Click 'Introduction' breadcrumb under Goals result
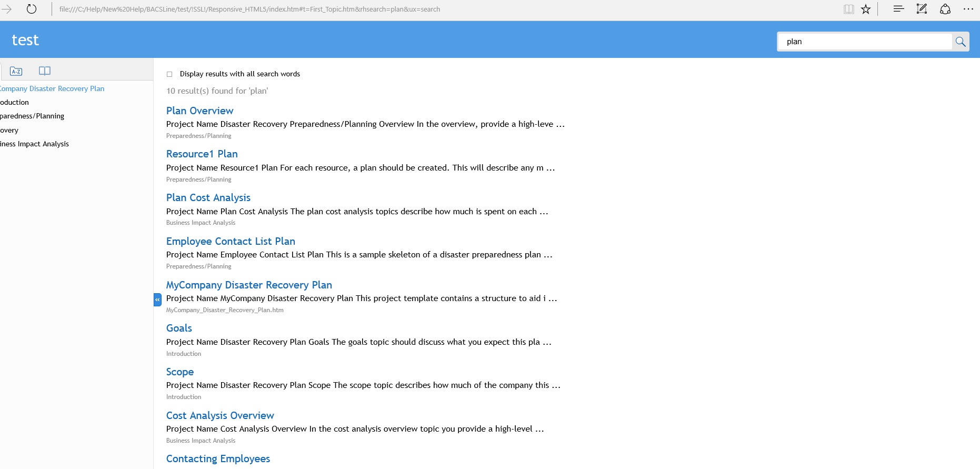The image size is (980, 469). click(x=184, y=354)
